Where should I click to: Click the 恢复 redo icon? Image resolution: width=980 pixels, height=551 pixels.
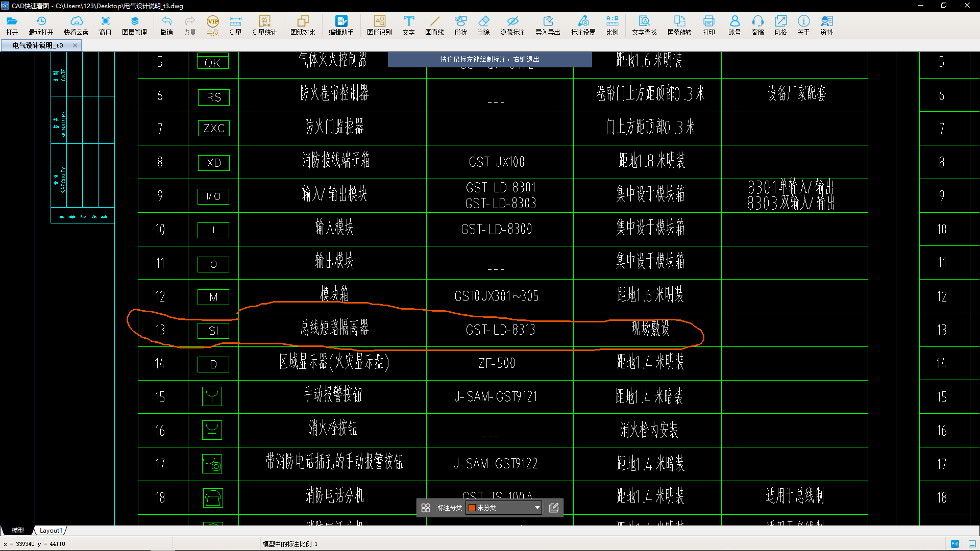point(189,25)
